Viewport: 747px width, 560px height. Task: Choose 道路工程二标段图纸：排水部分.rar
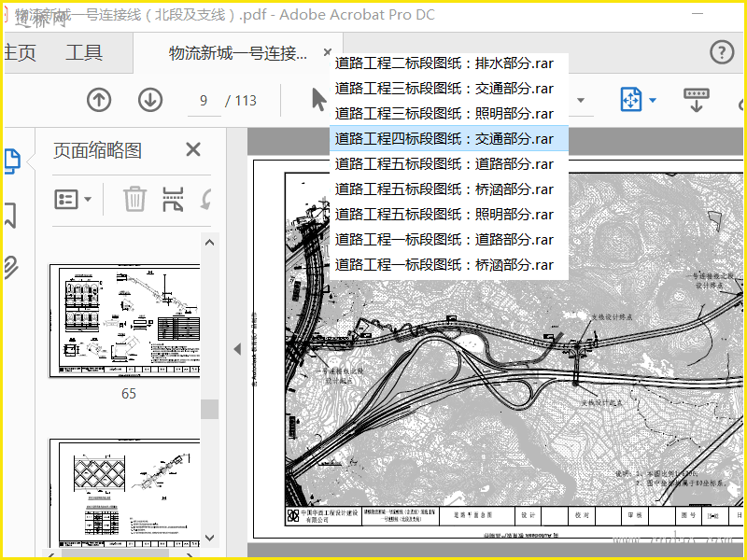click(444, 63)
